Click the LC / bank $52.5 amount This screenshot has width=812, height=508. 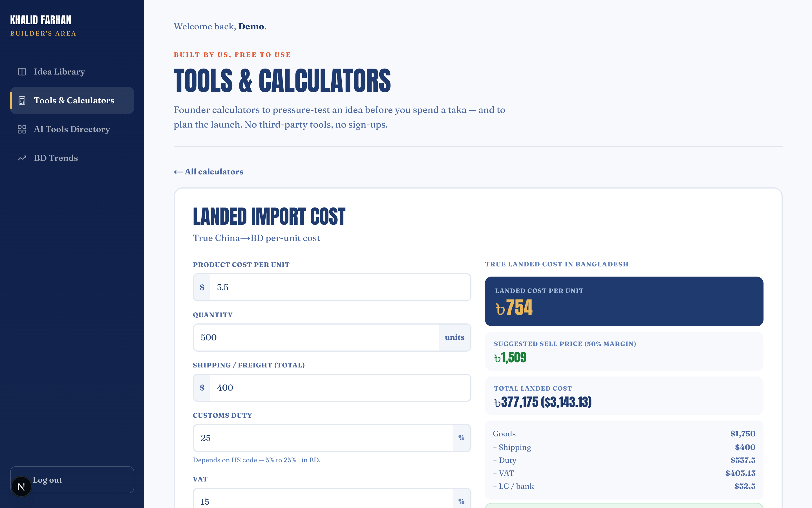pyautogui.click(x=745, y=486)
